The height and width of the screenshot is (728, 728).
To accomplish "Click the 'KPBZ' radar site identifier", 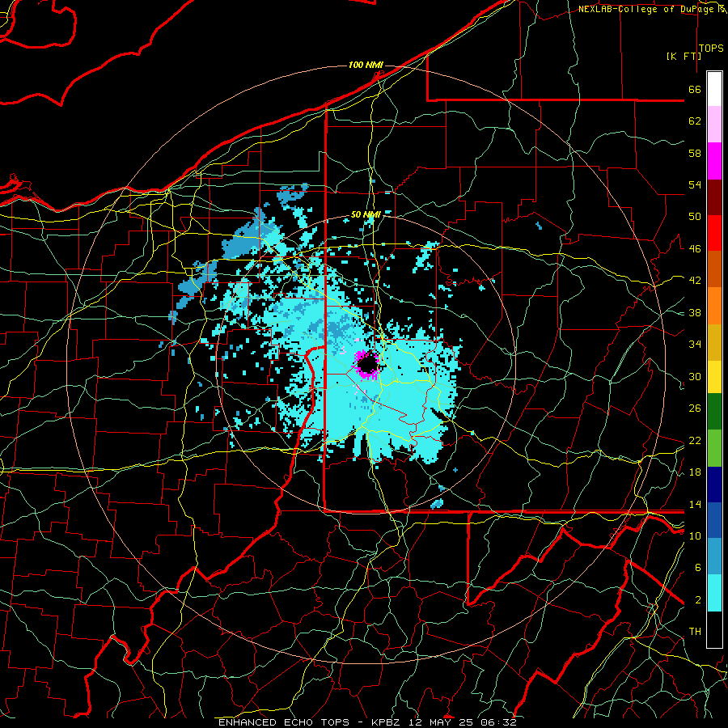I will [387, 722].
